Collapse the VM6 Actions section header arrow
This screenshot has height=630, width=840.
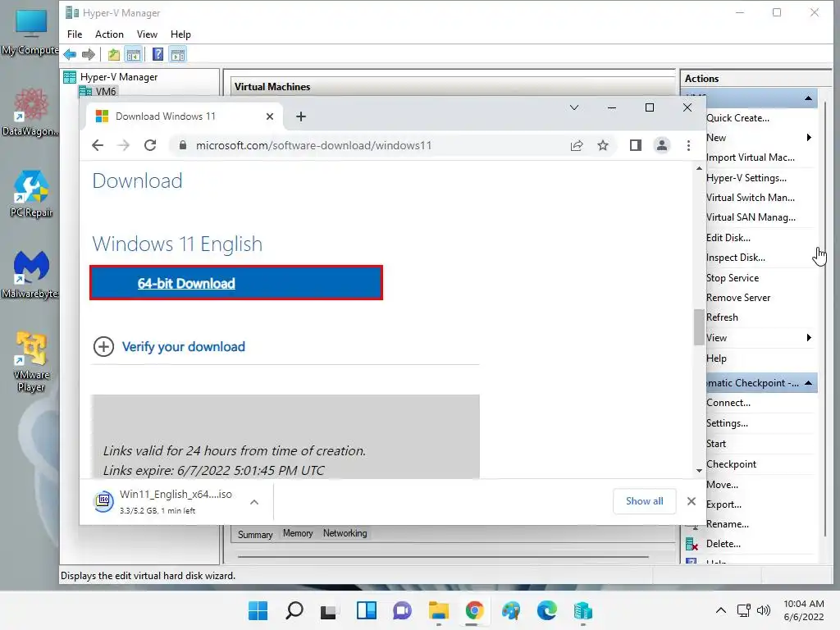(x=808, y=98)
